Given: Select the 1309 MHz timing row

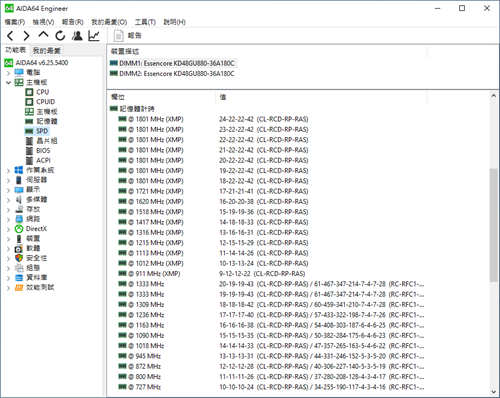Looking at the screenshot, I should 271,305.
